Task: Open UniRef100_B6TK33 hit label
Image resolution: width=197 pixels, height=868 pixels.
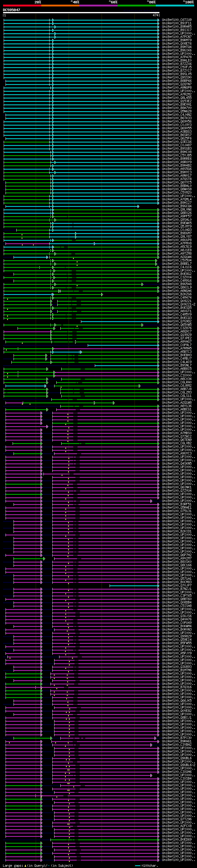Action: coord(177,118)
